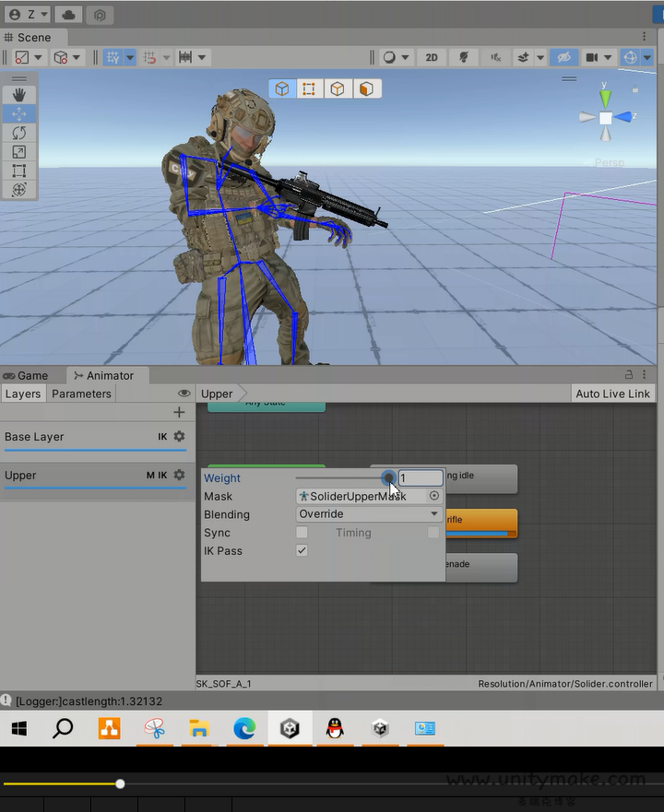
Task: Enable the Sync checkbox
Action: click(302, 533)
